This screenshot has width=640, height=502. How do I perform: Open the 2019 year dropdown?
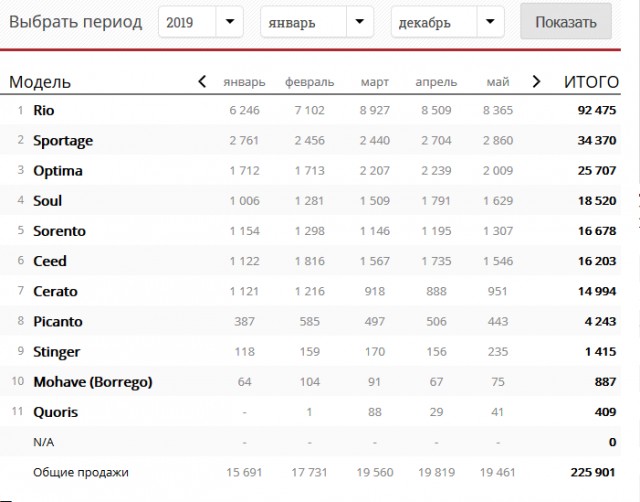(x=201, y=22)
